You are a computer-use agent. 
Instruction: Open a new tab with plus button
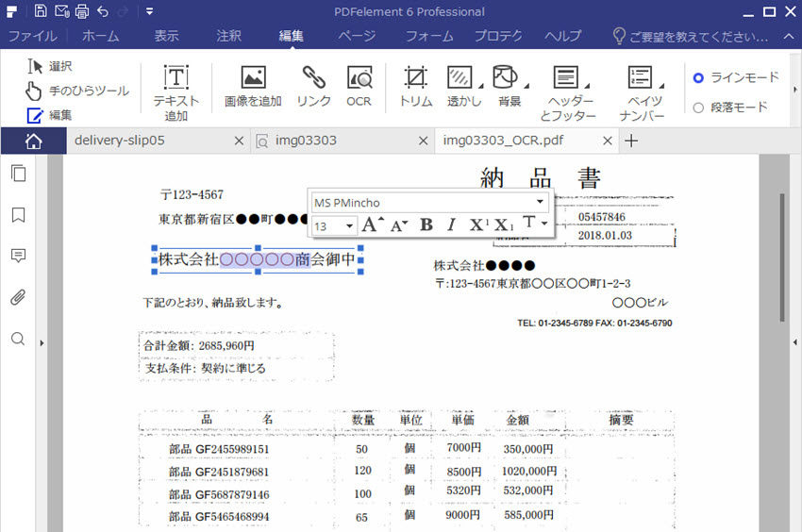point(631,141)
